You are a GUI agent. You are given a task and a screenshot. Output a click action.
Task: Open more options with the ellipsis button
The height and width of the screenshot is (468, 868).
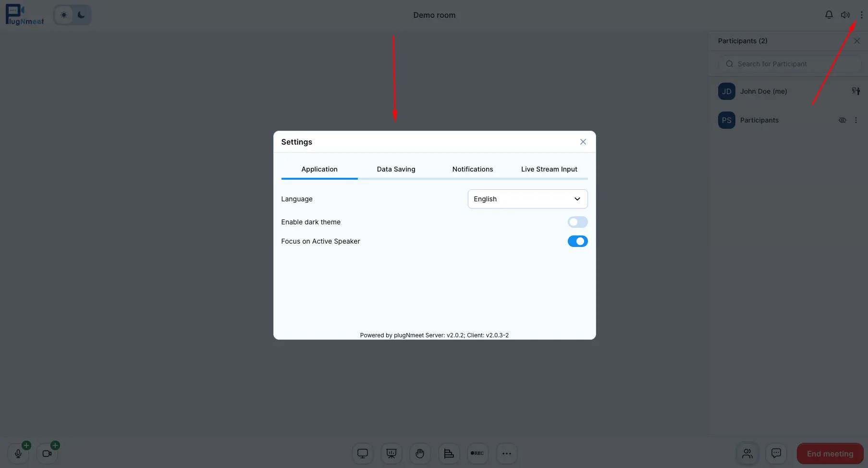click(x=506, y=453)
